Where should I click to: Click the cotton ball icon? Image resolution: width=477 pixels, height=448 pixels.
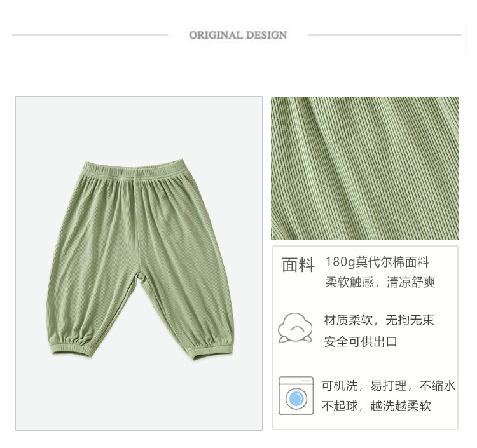pyautogui.click(x=295, y=329)
